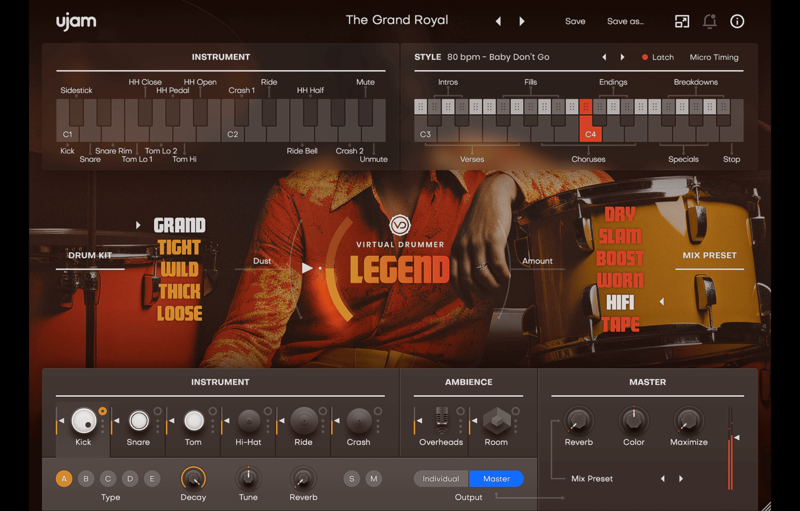Image resolution: width=800 pixels, height=511 pixels.
Task: Select the Loose drum kit
Action: pyautogui.click(x=180, y=313)
